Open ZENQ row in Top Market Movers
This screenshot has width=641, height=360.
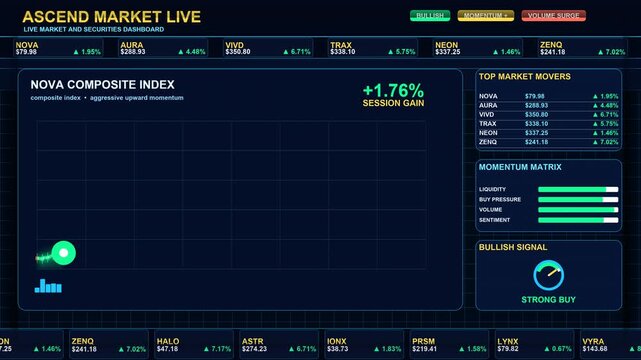click(x=549, y=142)
